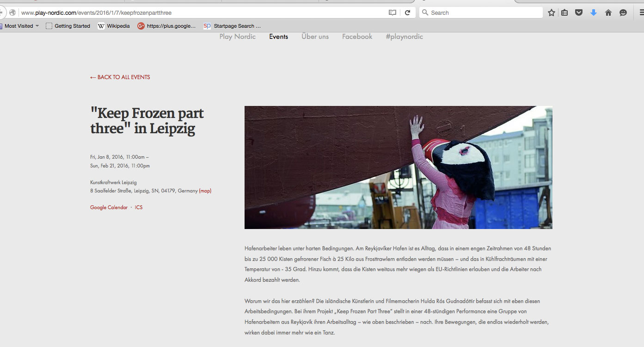Open the Facebook nav link
644x347 pixels.
pyautogui.click(x=357, y=37)
